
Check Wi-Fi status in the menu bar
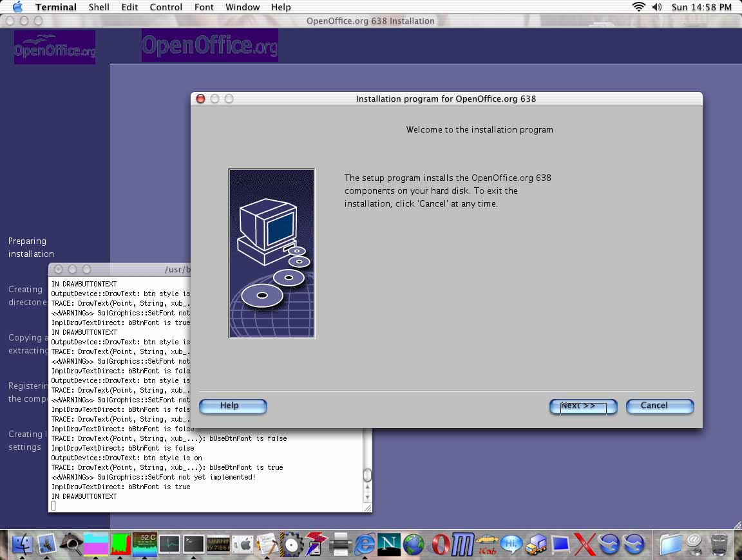click(x=639, y=6)
